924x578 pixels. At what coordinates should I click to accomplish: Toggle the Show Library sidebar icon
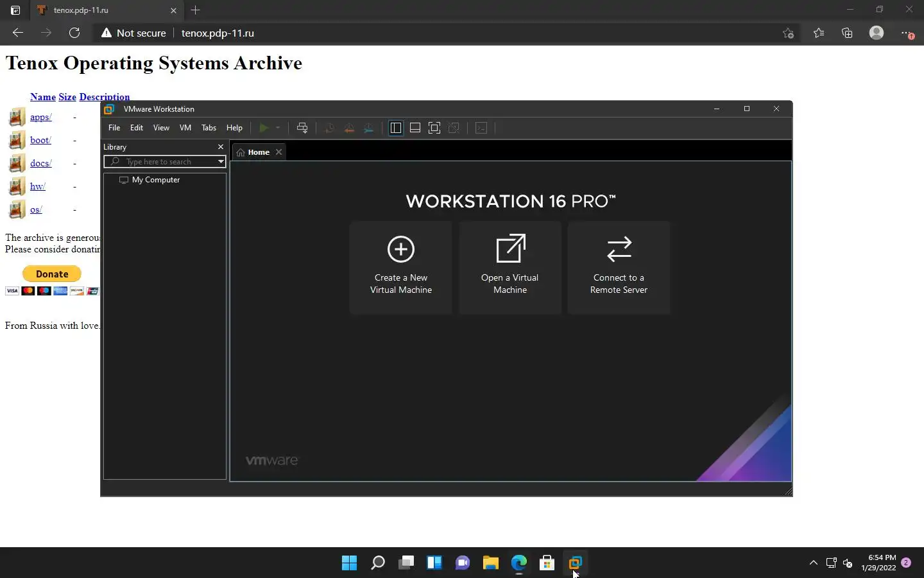(x=396, y=128)
